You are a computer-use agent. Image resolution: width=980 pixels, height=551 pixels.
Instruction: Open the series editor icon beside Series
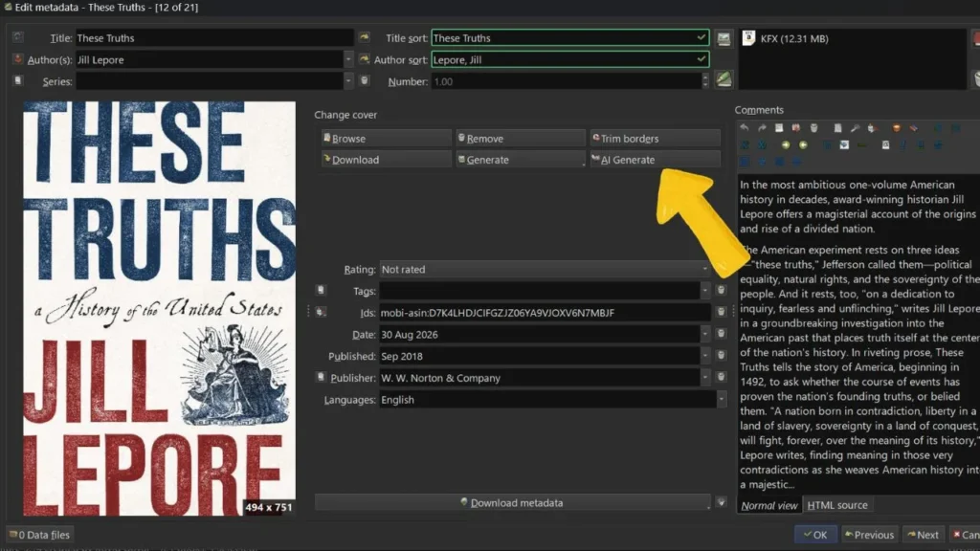(17, 80)
